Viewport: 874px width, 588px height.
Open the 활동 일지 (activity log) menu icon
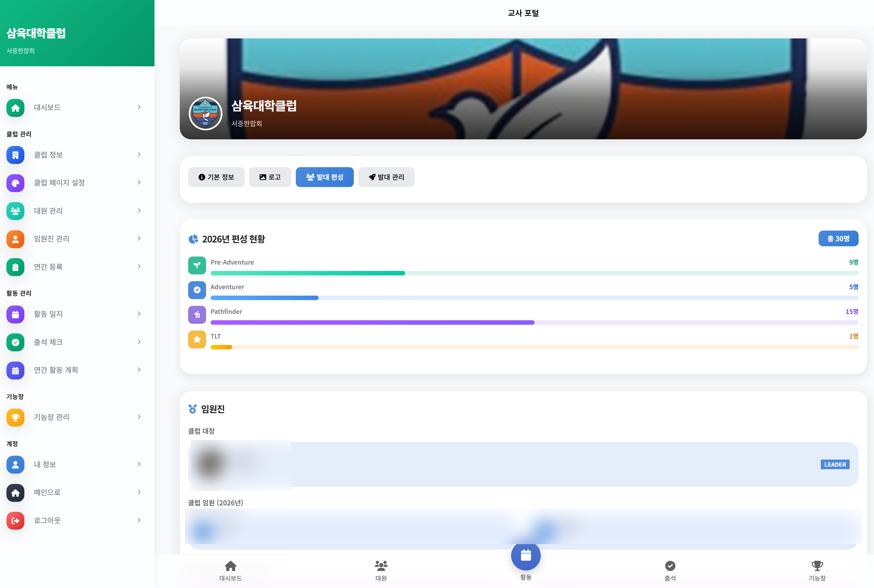(15, 314)
